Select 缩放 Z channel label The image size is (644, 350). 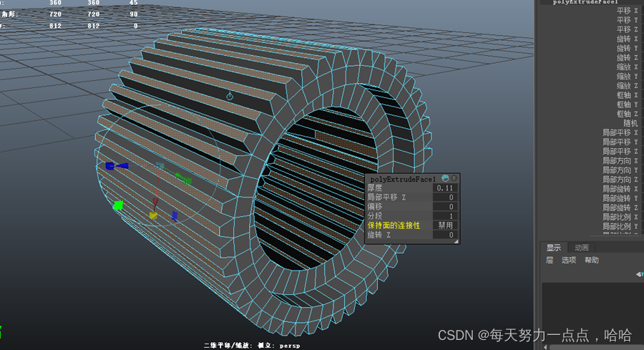[x=628, y=86]
